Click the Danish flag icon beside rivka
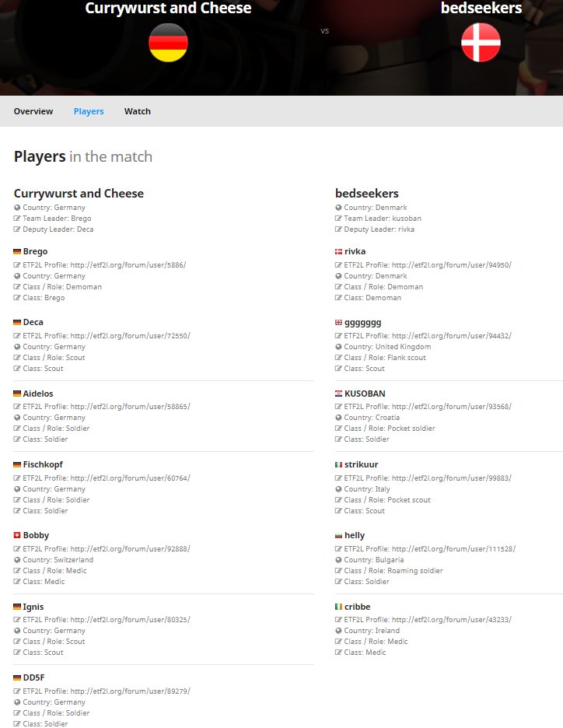 (x=339, y=252)
